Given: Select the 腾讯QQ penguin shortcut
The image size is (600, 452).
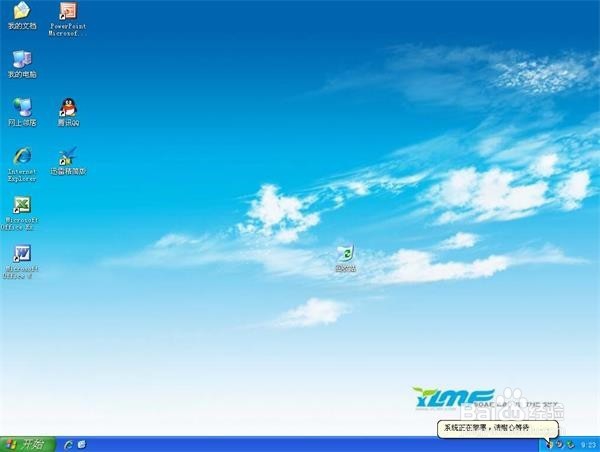Looking at the screenshot, I should (x=68, y=112).
